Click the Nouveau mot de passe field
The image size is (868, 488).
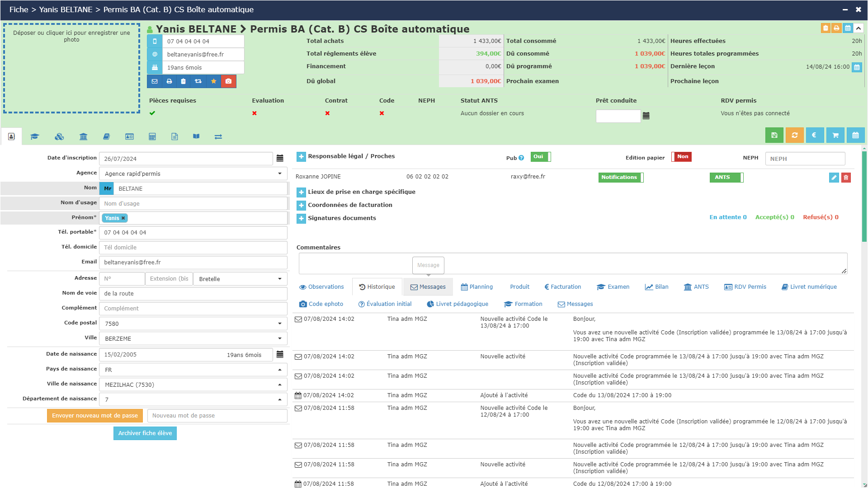click(x=217, y=416)
